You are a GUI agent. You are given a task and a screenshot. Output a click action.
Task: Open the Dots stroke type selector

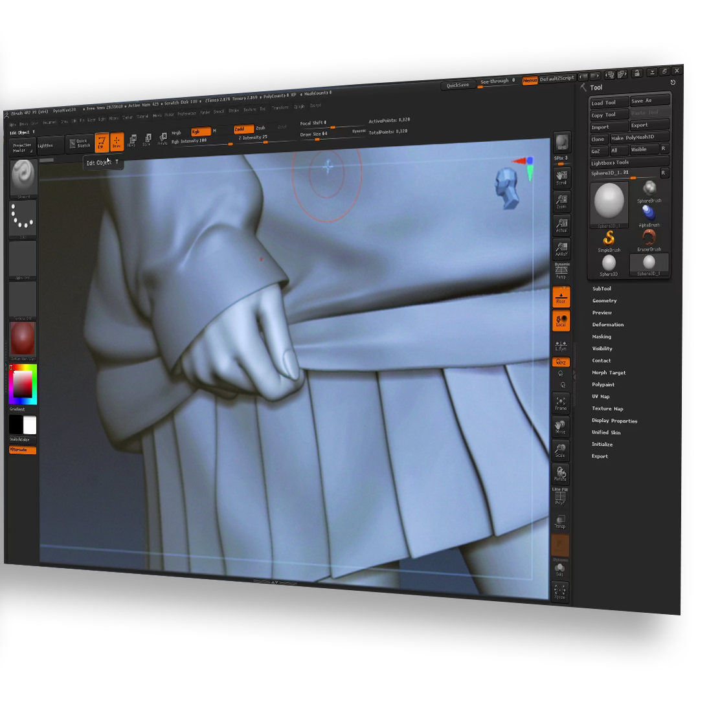click(23, 219)
